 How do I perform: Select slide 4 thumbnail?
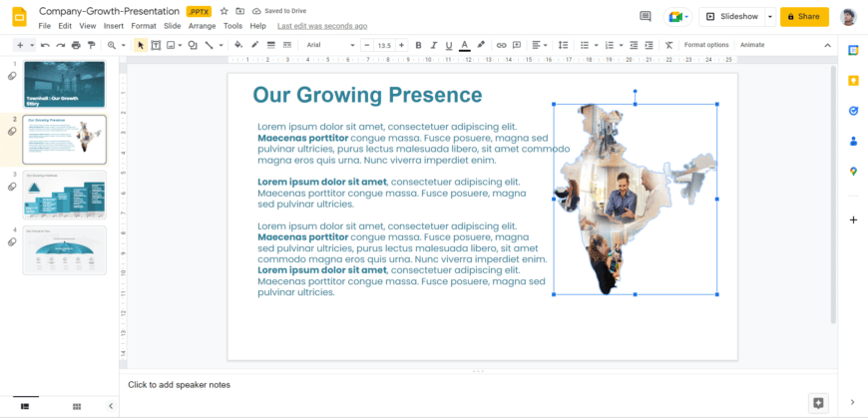point(64,250)
